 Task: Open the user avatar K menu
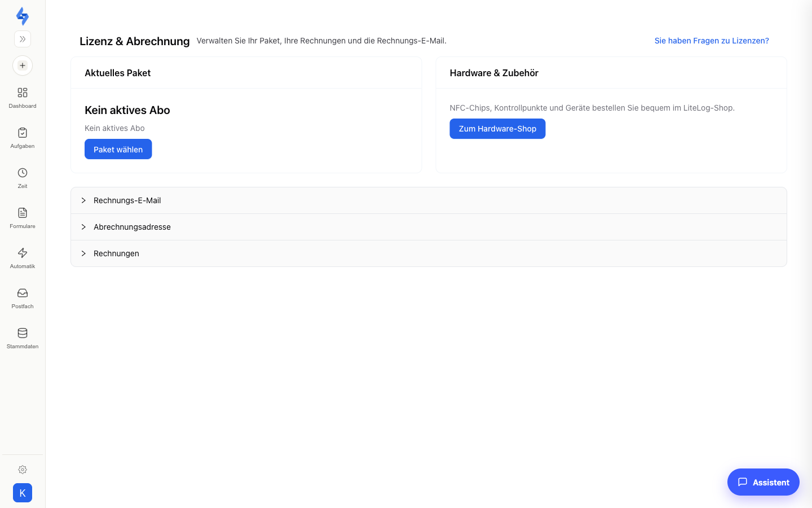pos(23,493)
